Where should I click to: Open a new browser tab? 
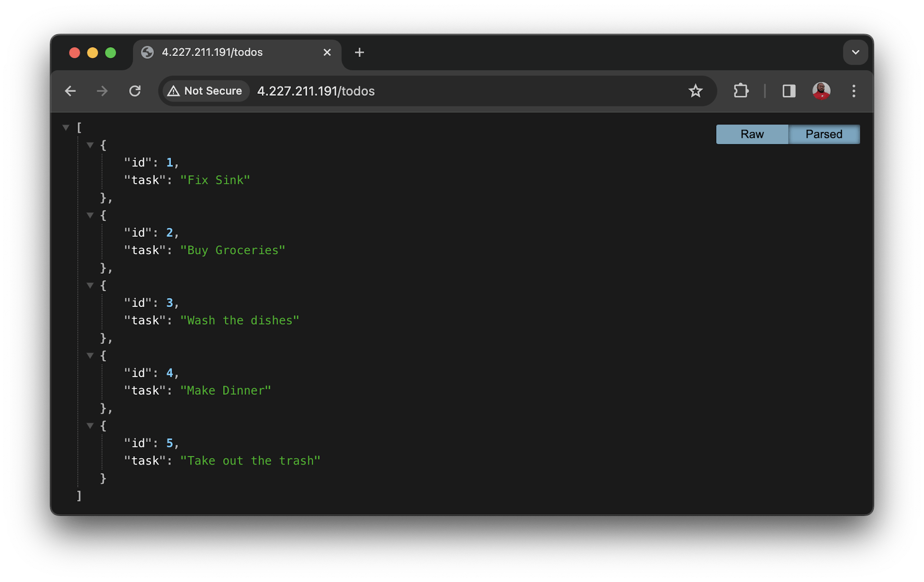359,52
